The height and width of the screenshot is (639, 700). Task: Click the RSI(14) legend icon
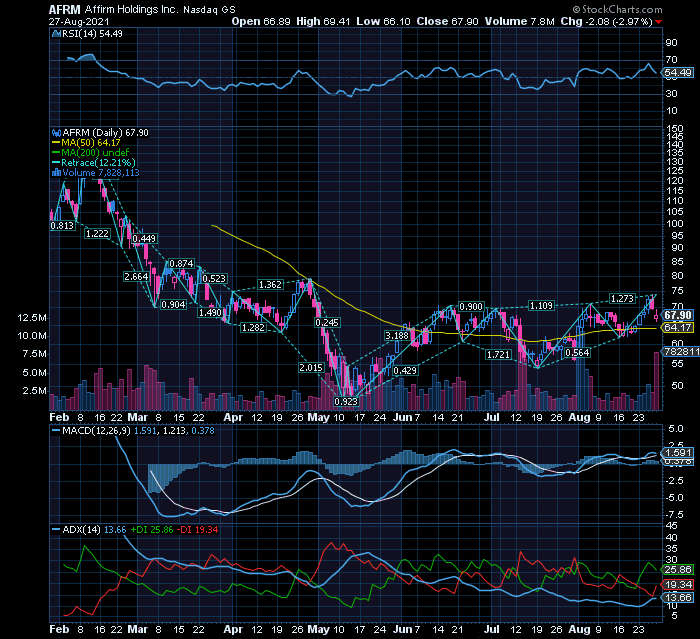56,34
